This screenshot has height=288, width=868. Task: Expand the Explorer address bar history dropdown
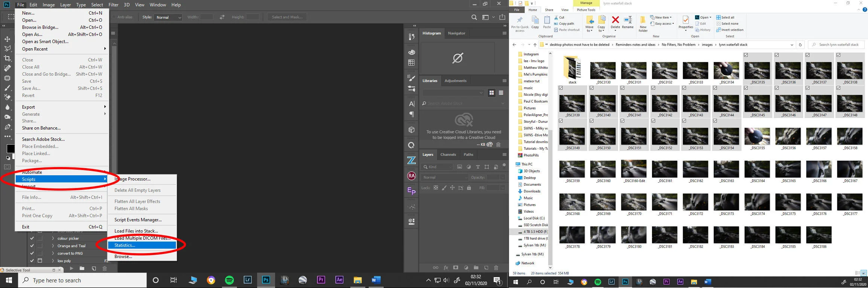[792, 45]
